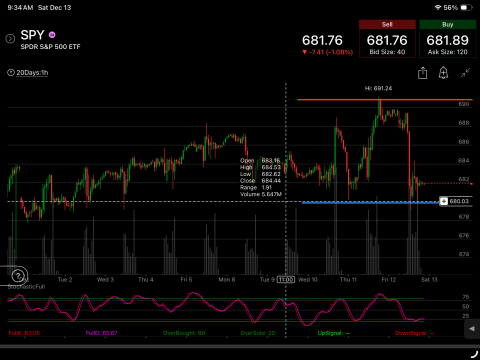Tap the FullD value readout

point(102,333)
